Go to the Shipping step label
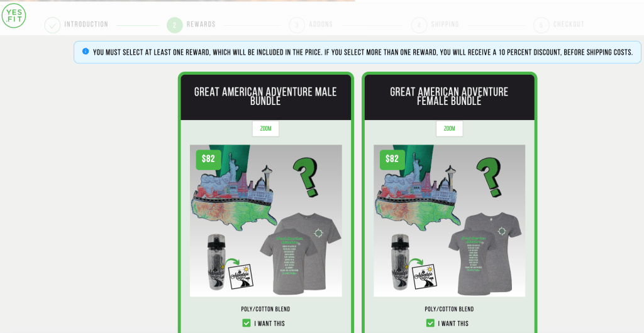 [445, 25]
